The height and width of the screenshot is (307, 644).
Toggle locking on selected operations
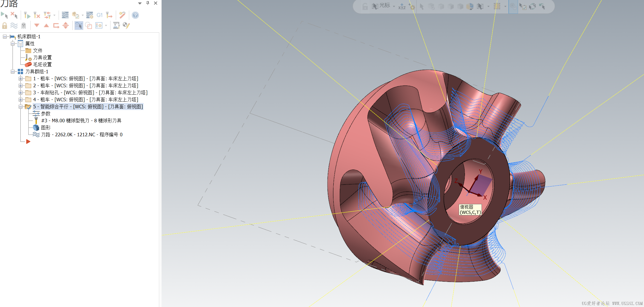tap(4, 26)
